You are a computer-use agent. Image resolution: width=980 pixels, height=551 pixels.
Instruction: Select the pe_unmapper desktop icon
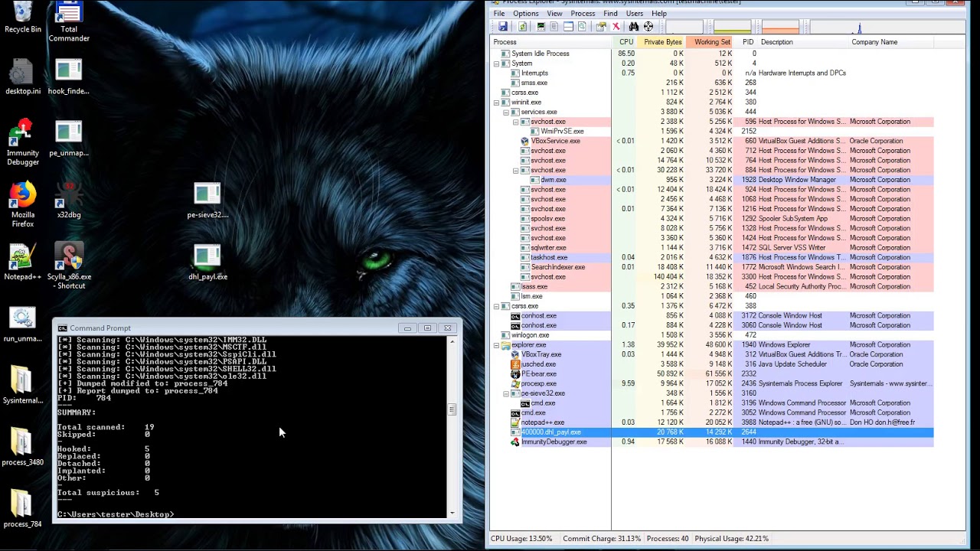[x=69, y=139]
